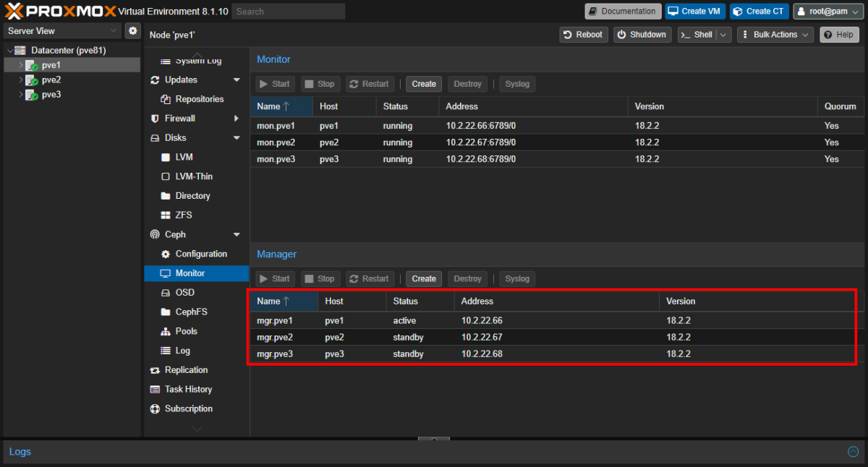Click the Subscription support icon
The width and height of the screenshot is (868, 467).
[x=155, y=408]
